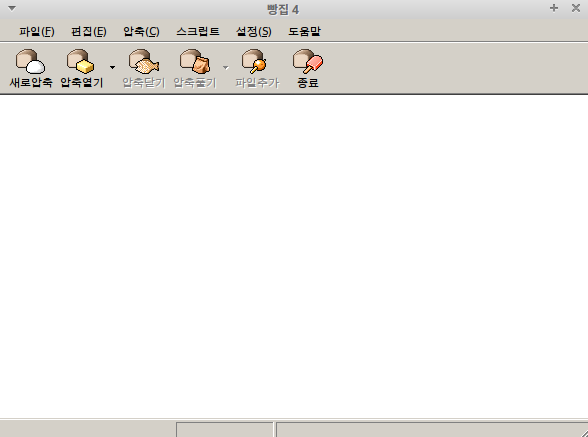Click the middle status bar panel
588x437 pixels.
click(x=225, y=429)
